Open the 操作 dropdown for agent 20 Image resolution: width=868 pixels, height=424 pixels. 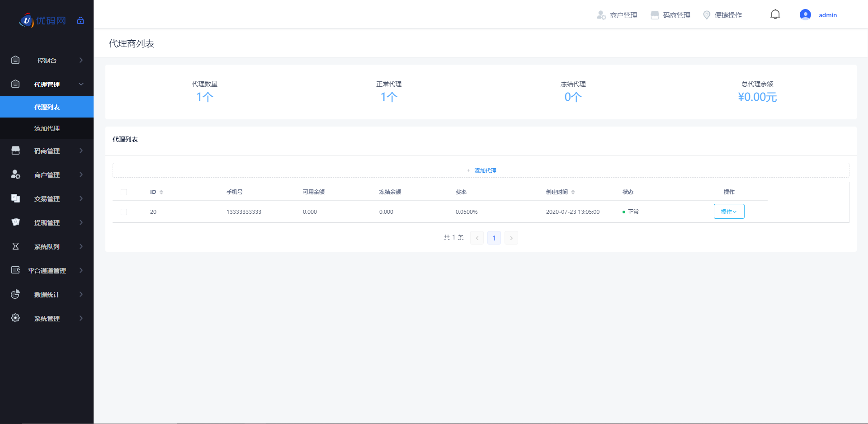click(729, 212)
